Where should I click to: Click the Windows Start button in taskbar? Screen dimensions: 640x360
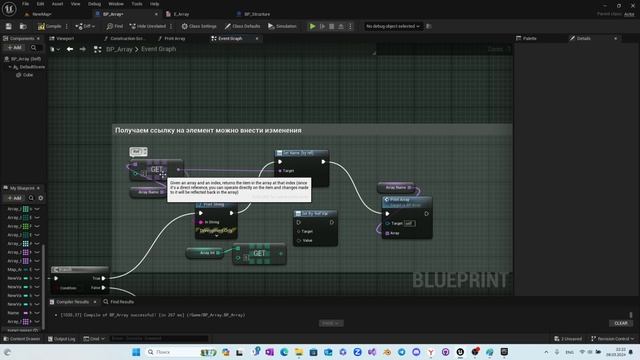[136, 352]
